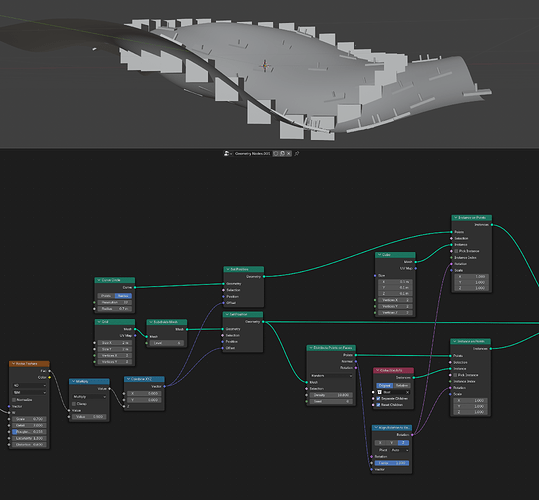Switch Curve Circle mode to Points
This screenshot has width=539, height=500.
pyautogui.click(x=106, y=296)
